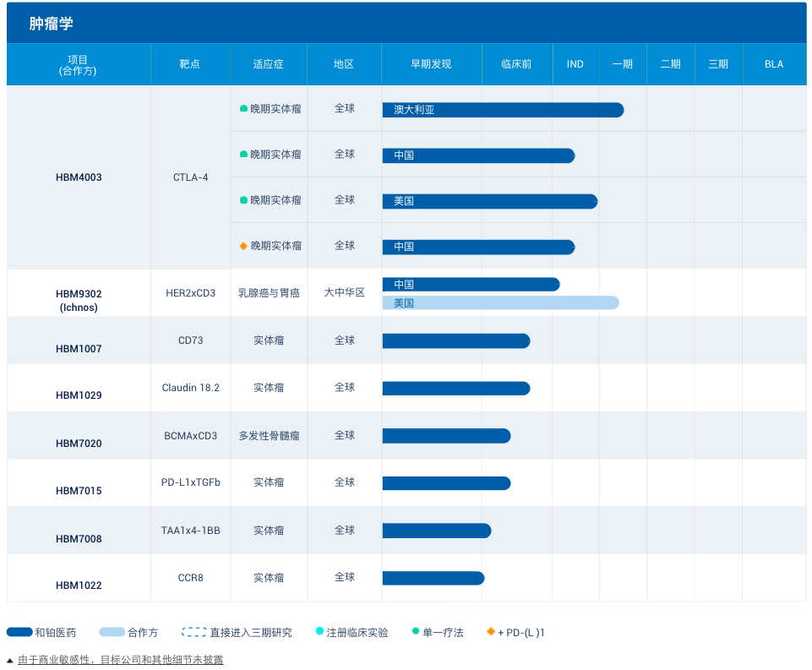Click the 单一疗法 legend label
812x670 pixels.
click(443, 633)
